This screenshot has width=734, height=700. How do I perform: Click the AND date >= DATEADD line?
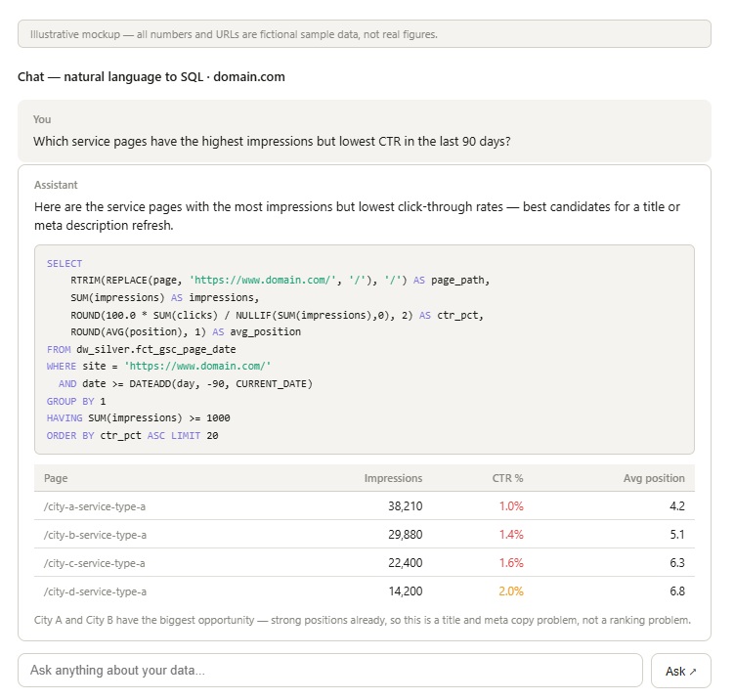pyautogui.click(x=186, y=384)
